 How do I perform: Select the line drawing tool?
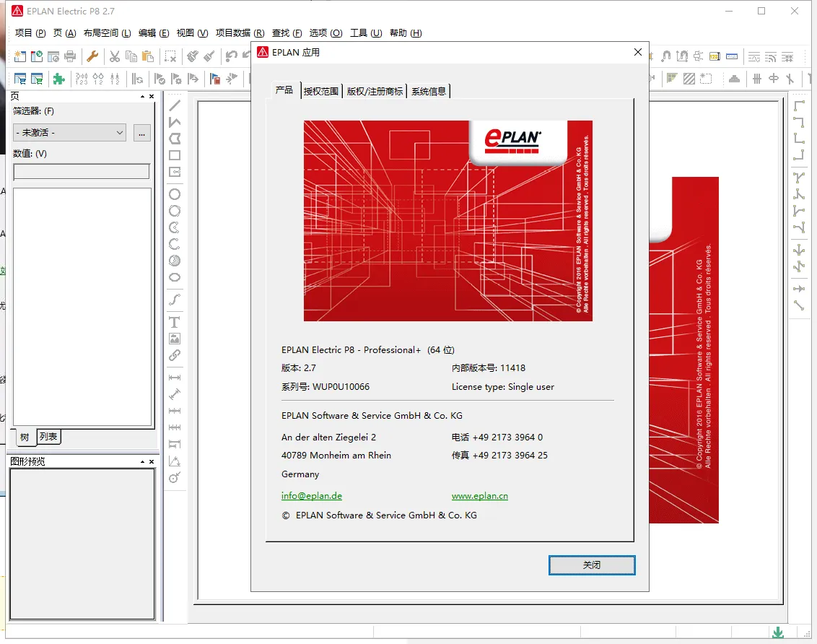click(175, 105)
